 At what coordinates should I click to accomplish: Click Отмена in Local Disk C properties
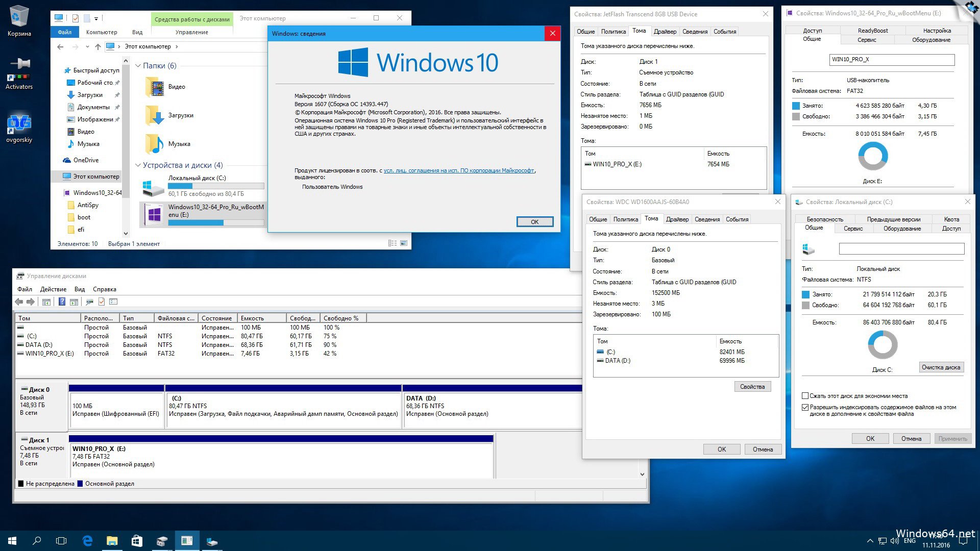point(911,439)
